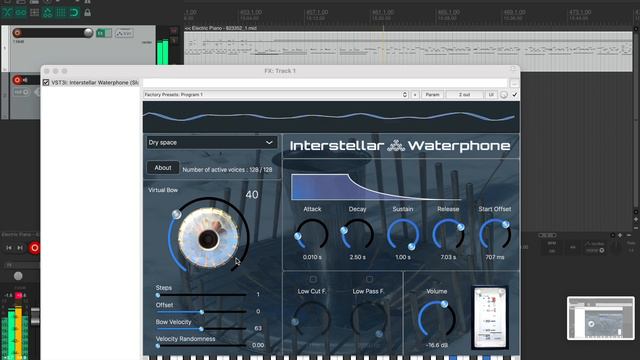
Task: Click the go to end transport button
Action: point(20,248)
